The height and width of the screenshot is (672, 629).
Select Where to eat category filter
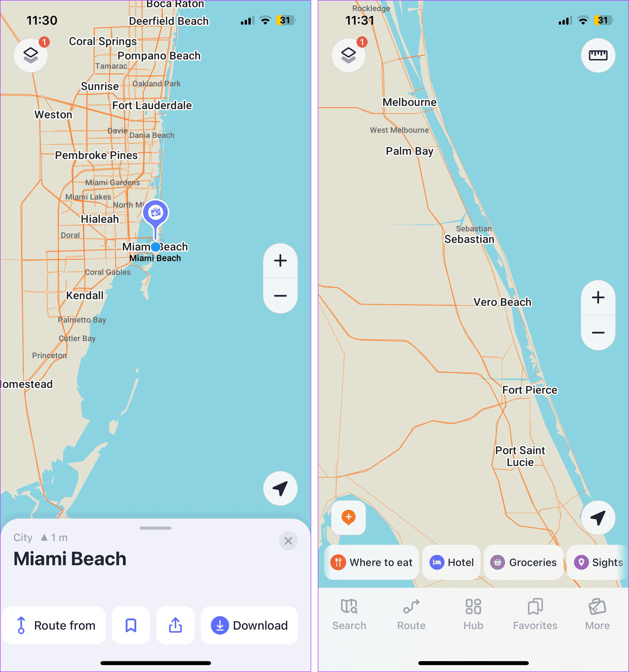(373, 563)
